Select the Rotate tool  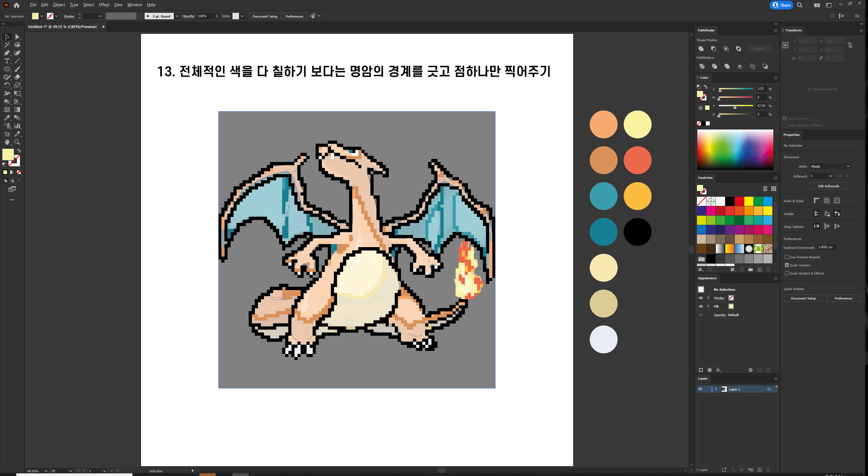tap(7, 85)
